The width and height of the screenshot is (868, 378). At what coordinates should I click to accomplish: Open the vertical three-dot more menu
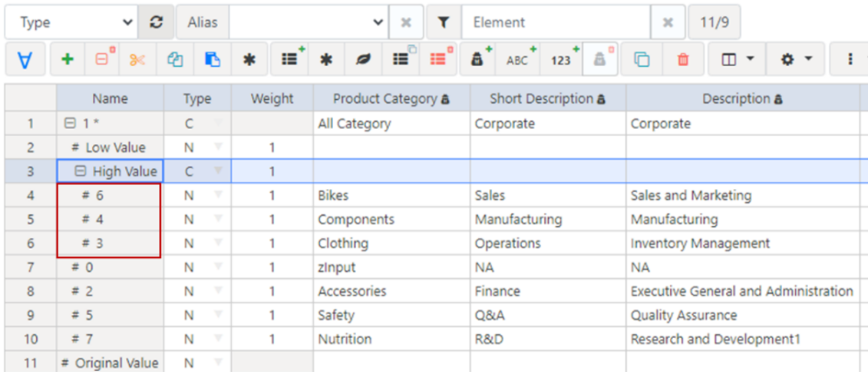click(850, 59)
